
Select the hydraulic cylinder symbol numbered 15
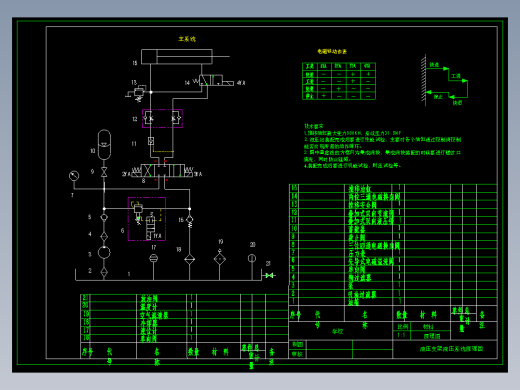point(177,57)
